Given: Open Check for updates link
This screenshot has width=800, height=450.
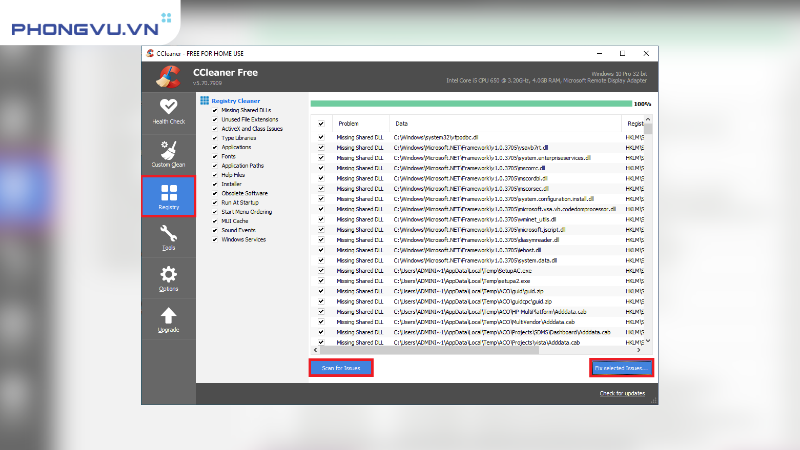Looking at the screenshot, I should [x=622, y=393].
